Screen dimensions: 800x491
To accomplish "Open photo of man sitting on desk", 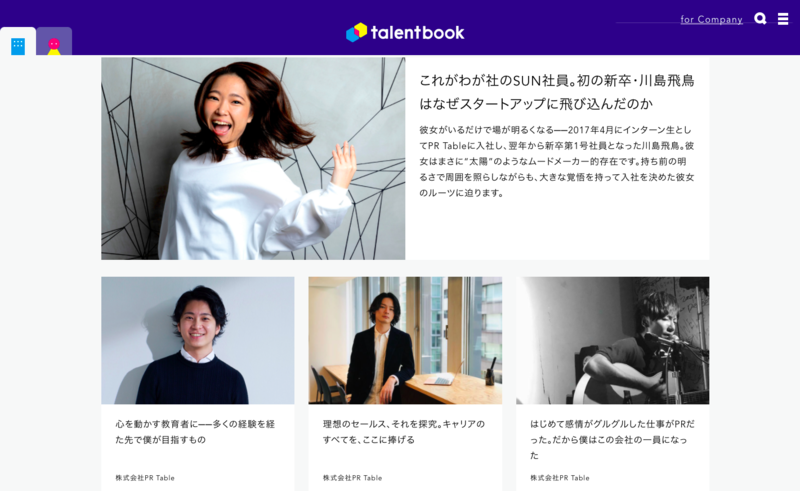I will [405, 340].
